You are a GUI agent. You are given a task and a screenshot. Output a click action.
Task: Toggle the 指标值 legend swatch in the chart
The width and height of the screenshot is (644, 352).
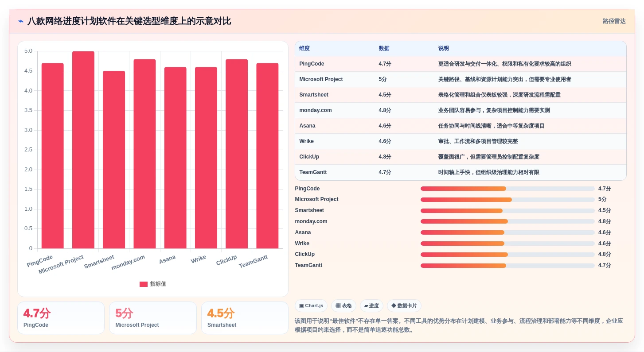tap(144, 284)
